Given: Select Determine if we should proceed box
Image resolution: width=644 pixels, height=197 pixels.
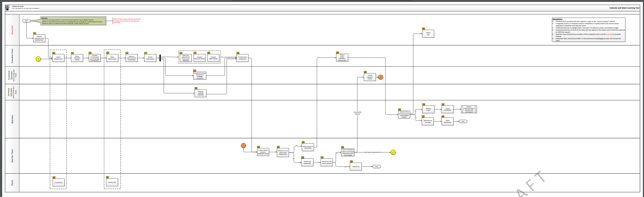Looking at the screenshot, I should click(x=404, y=115).
